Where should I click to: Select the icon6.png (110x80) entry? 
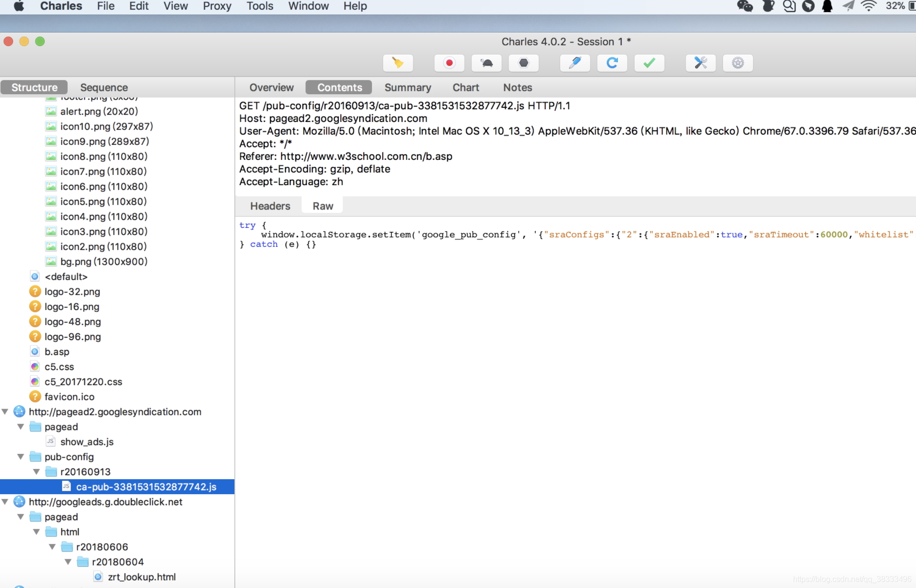[x=104, y=187]
